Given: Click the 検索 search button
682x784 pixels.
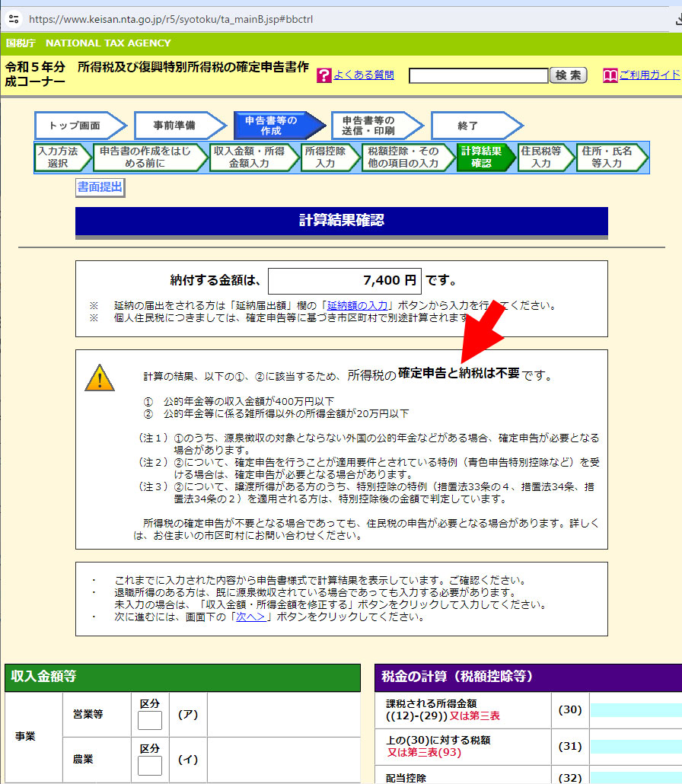Looking at the screenshot, I should pyautogui.click(x=569, y=75).
